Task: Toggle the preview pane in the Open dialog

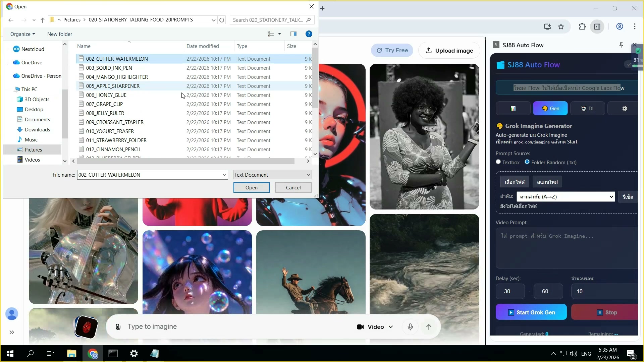Action: 293,34
